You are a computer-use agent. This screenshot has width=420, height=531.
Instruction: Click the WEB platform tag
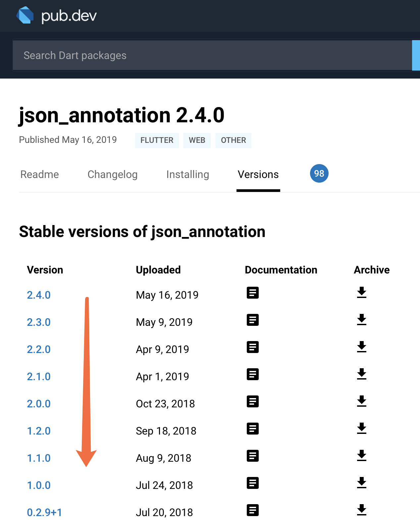(x=197, y=140)
